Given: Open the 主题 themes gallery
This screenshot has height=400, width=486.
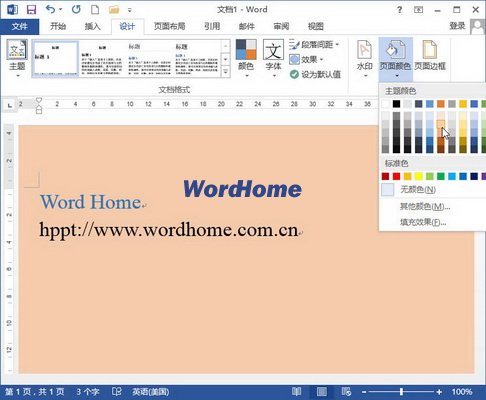Looking at the screenshot, I should pyautogui.click(x=17, y=59).
